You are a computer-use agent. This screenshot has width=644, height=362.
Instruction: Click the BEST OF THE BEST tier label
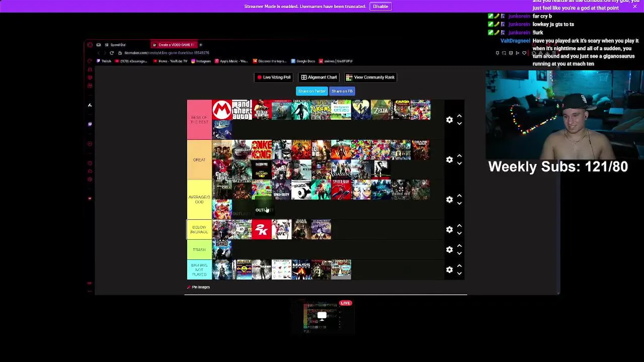point(199,120)
